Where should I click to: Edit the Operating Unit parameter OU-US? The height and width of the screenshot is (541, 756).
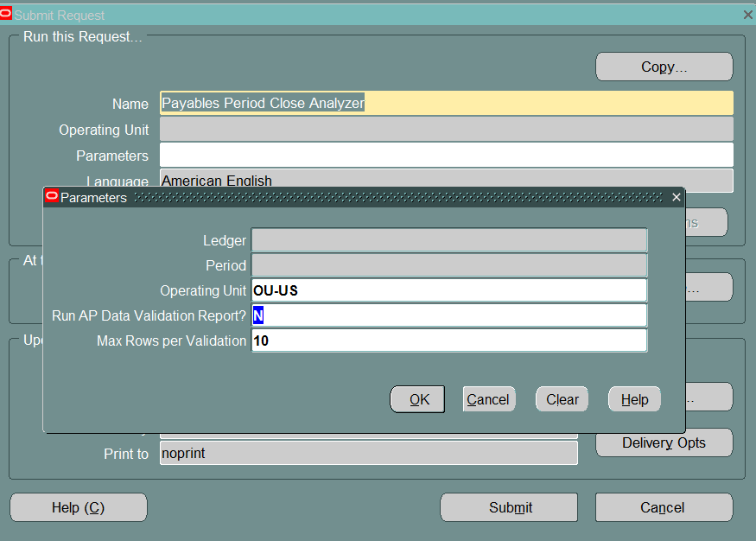(449, 290)
